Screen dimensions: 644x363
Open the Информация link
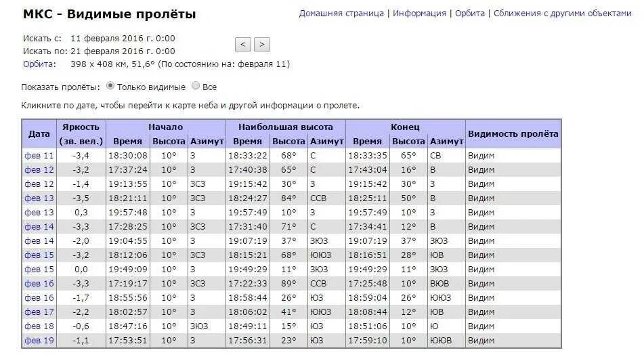point(419,13)
